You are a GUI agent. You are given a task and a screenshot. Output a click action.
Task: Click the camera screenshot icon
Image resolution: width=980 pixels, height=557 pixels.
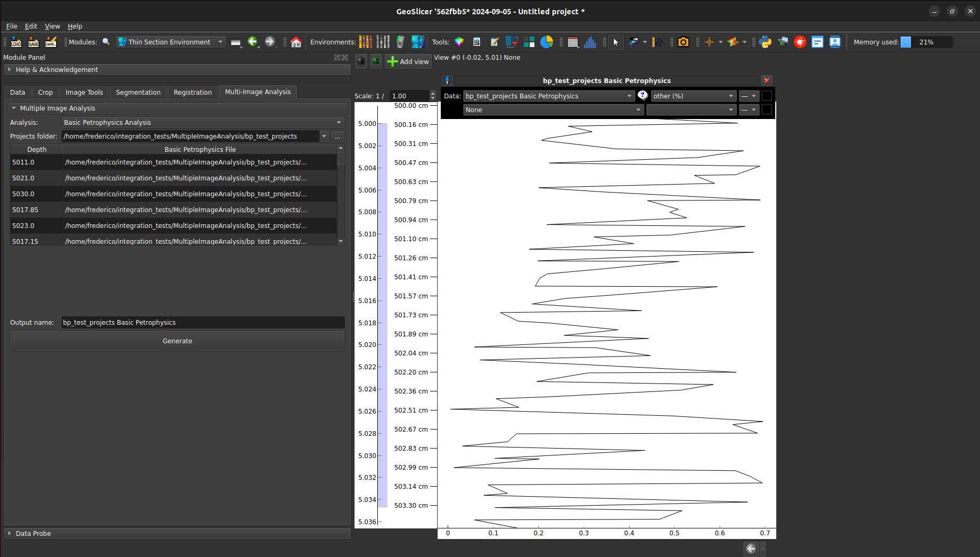coord(683,42)
